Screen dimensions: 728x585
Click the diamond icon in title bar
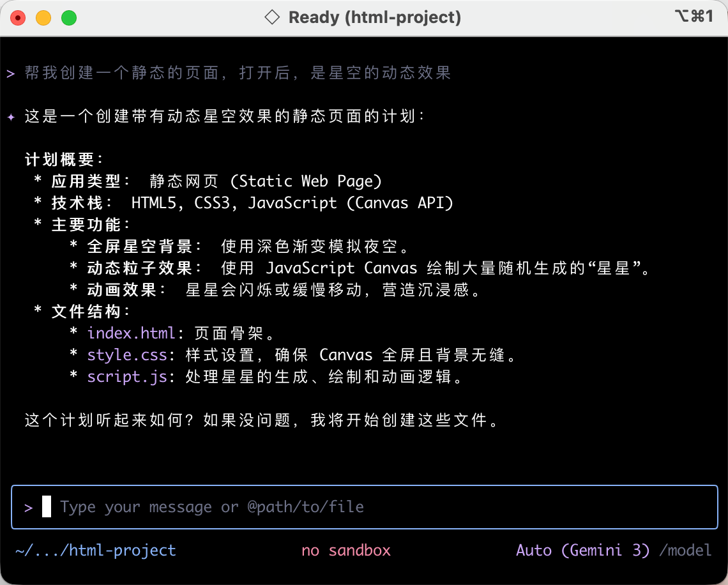[272, 18]
